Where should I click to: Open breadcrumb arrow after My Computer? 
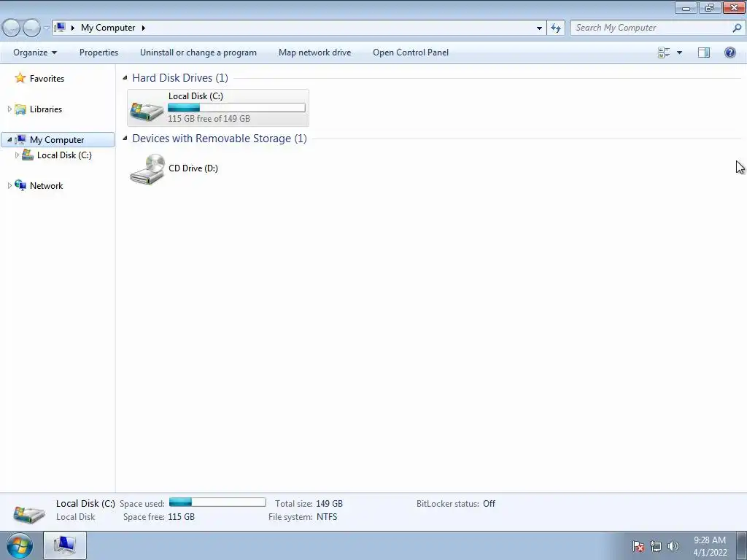click(143, 28)
